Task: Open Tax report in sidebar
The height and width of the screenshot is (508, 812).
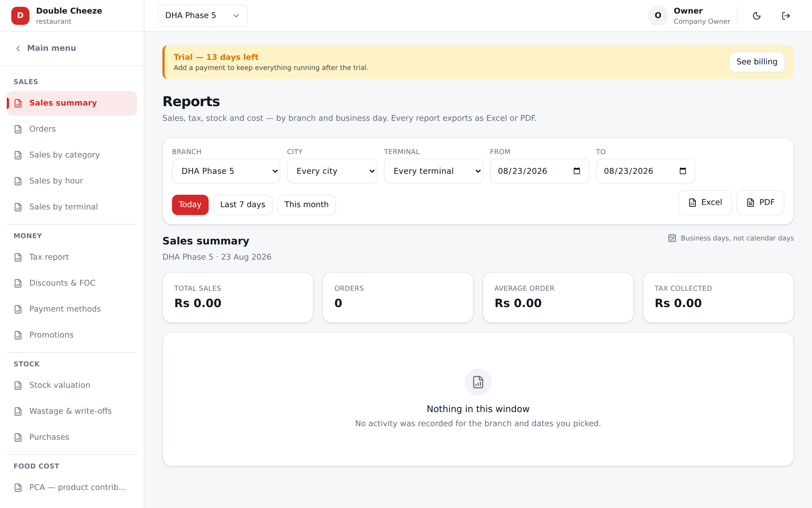Action: [x=72, y=257]
